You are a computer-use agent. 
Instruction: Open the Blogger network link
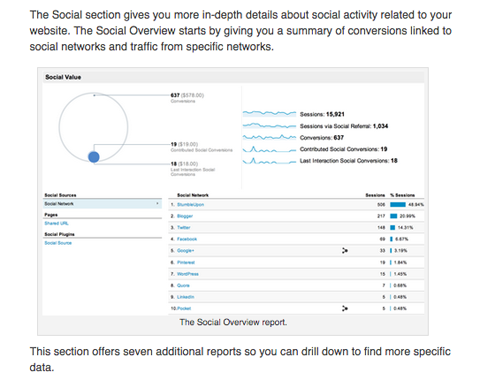(185, 216)
